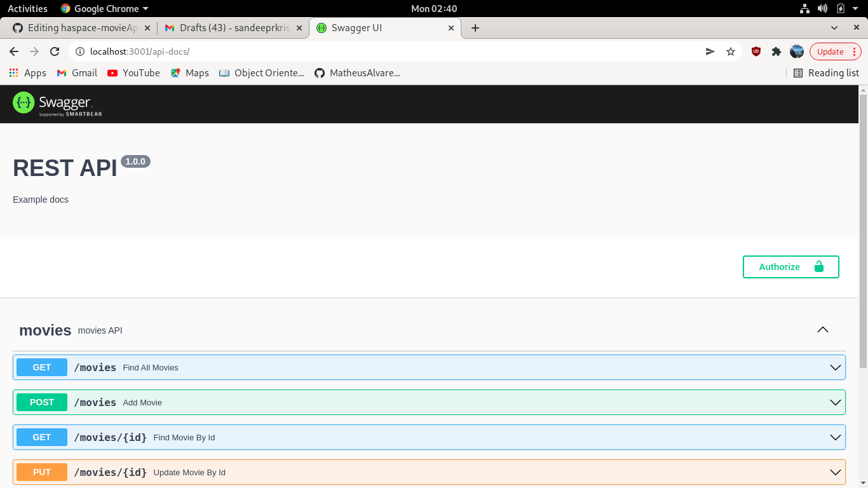Open the Google Apps grid icon
868x488 pixels.
coord(13,72)
